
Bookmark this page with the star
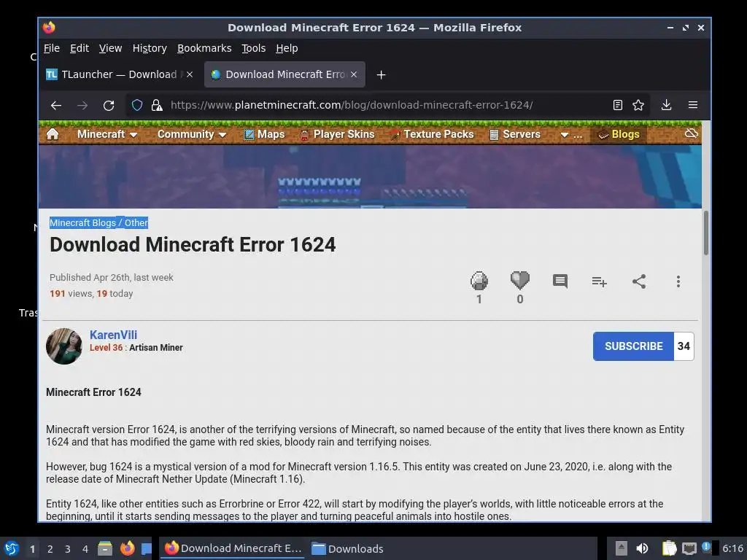(638, 105)
